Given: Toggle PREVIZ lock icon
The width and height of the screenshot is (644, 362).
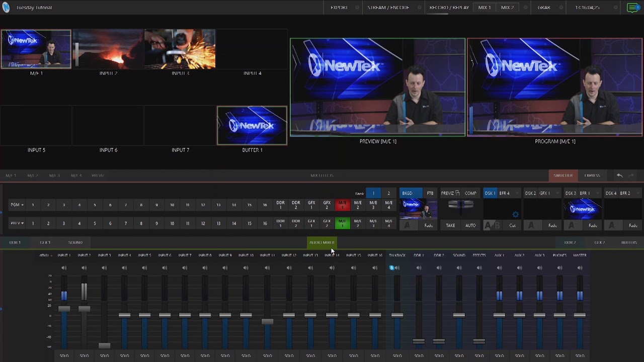Looking at the screenshot, I should point(457,193).
